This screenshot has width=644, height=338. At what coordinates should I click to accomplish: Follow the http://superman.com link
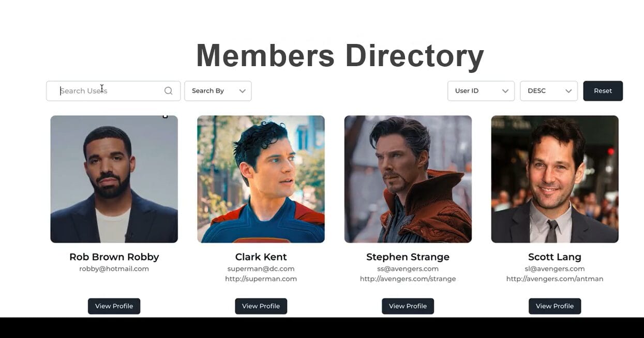(x=261, y=279)
